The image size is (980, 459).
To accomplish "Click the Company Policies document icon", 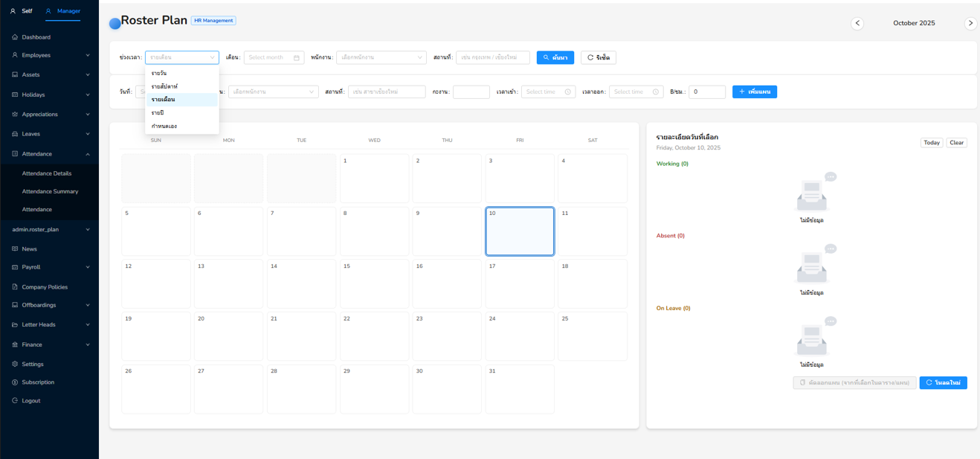I will [x=15, y=287].
